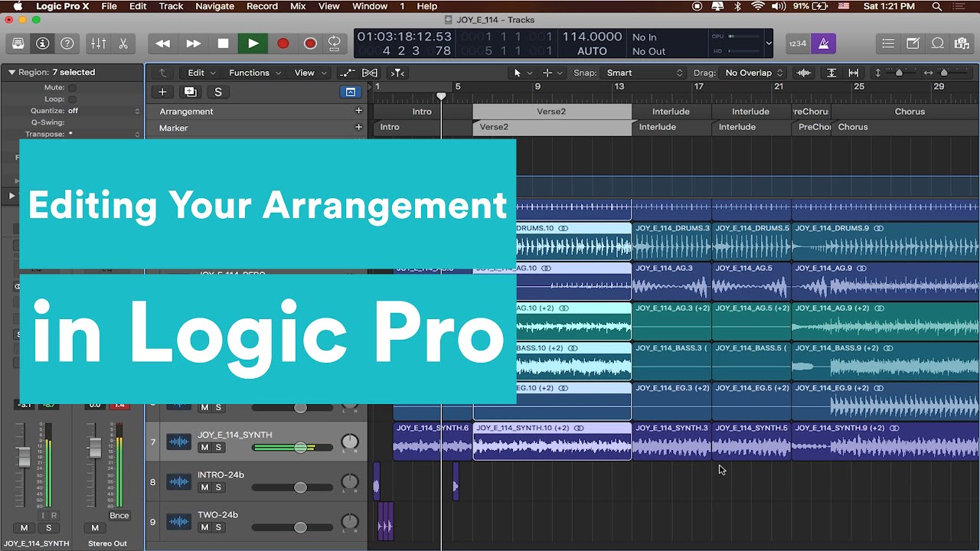Open the Snap Smart dropdown
Image resolution: width=980 pixels, height=551 pixels.
(645, 73)
